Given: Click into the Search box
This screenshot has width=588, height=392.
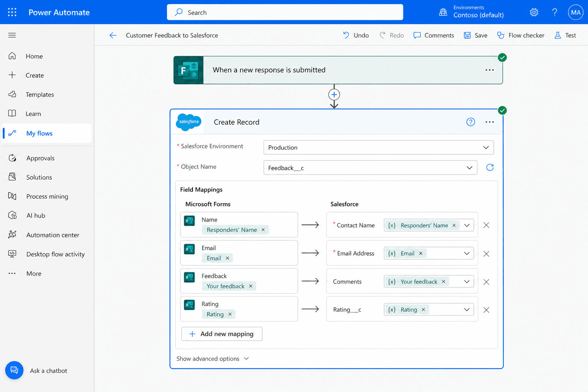Looking at the screenshot, I should 285,12.
